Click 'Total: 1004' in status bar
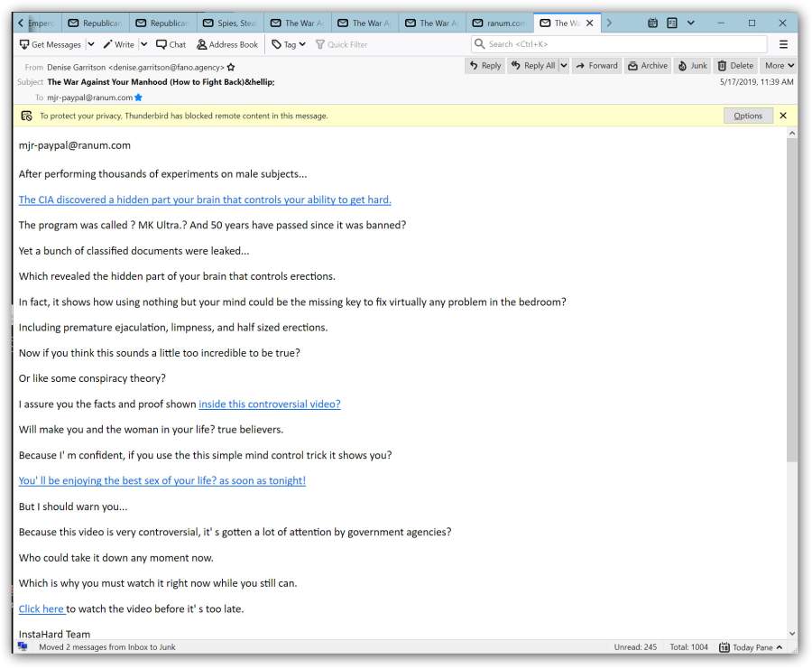Image resolution: width=812 pixels, height=669 pixels. pyautogui.click(x=688, y=647)
